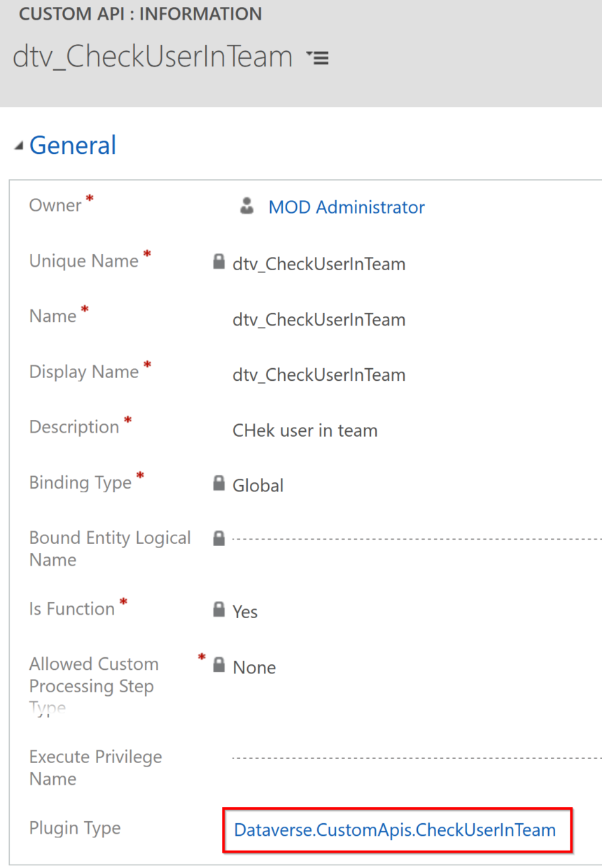Select the Name field showing dtv_CheckUserInTeam
602x868 pixels.
pyautogui.click(x=319, y=319)
